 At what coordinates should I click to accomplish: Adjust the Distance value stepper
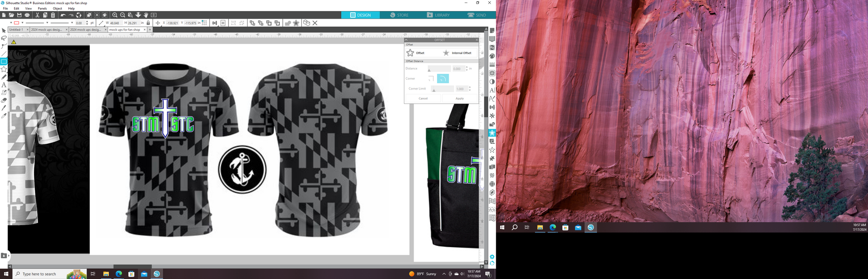click(467, 68)
